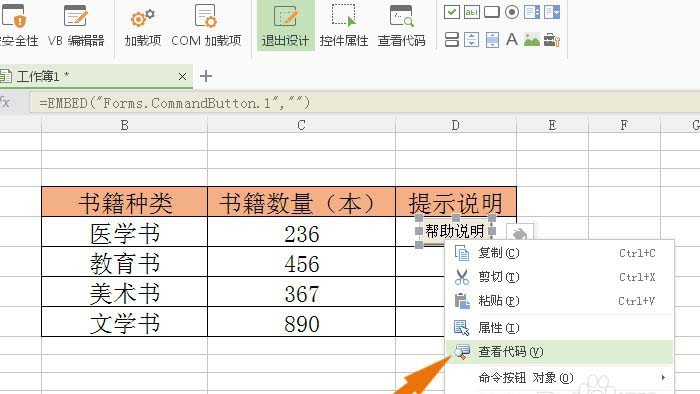The height and width of the screenshot is (394, 700).
Task: Insert an image control
Action: (532, 40)
